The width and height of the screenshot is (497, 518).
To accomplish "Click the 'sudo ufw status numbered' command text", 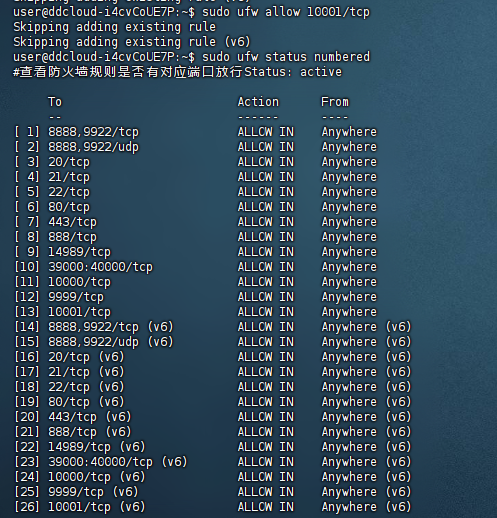I will (286, 57).
